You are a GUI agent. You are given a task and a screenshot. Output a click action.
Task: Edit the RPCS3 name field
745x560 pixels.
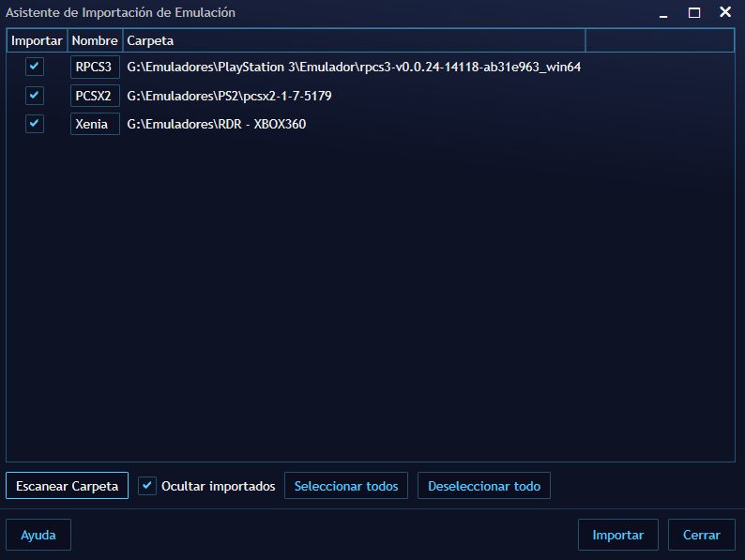tap(95, 68)
